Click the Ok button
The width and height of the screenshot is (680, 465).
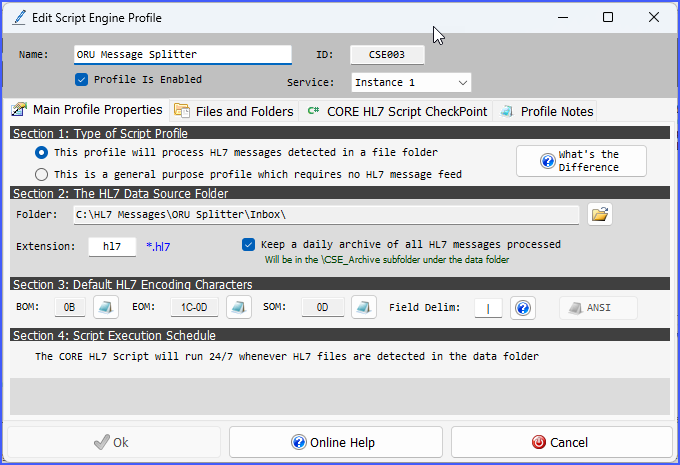pyautogui.click(x=114, y=442)
